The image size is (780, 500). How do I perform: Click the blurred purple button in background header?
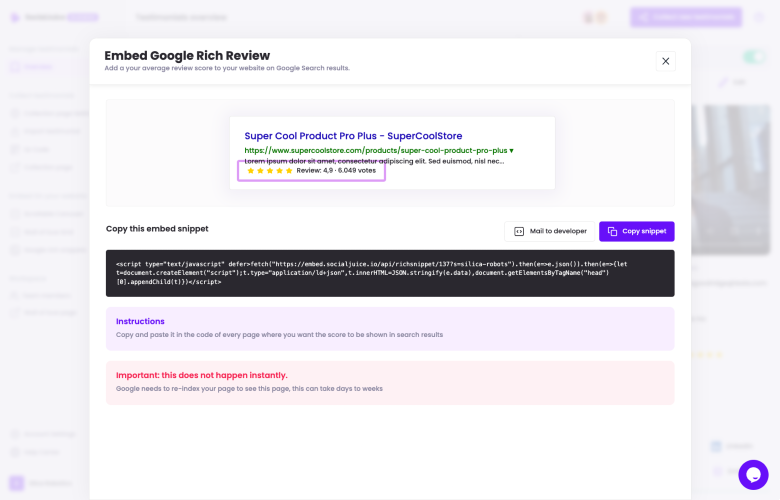point(686,17)
